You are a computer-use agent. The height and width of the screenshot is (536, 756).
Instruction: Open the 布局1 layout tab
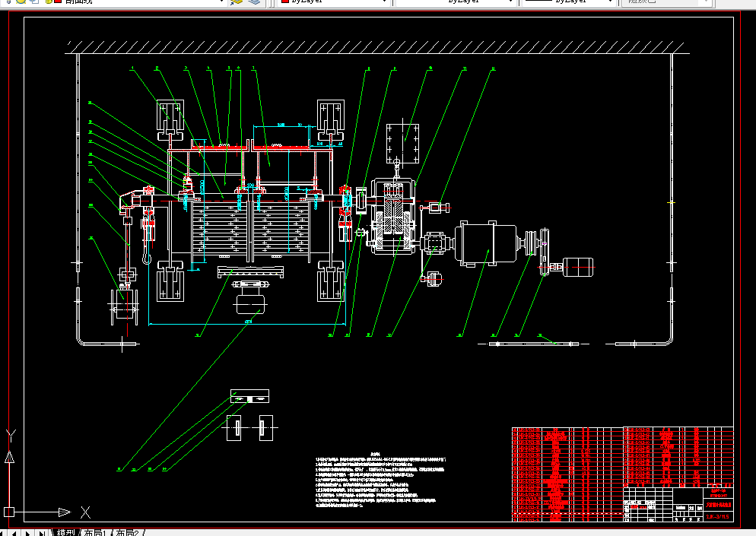[95, 532]
